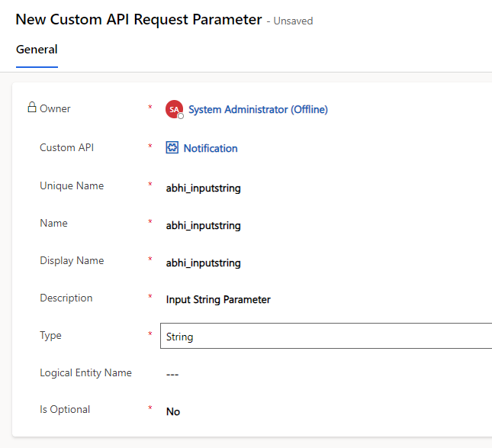Viewport: 492px width, 448px height.
Task: Open System Administrator (Offline) owner link
Action: point(258,110)
